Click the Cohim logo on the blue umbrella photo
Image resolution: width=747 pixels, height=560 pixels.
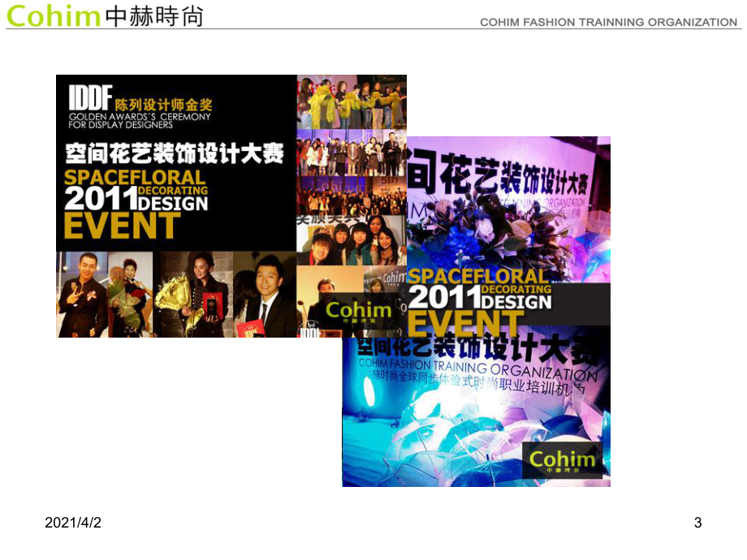pyautogui.click(x=562, y=460)
